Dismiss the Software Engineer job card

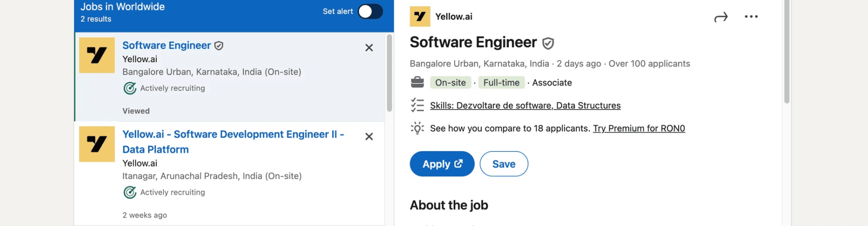(x=369, y=48)
